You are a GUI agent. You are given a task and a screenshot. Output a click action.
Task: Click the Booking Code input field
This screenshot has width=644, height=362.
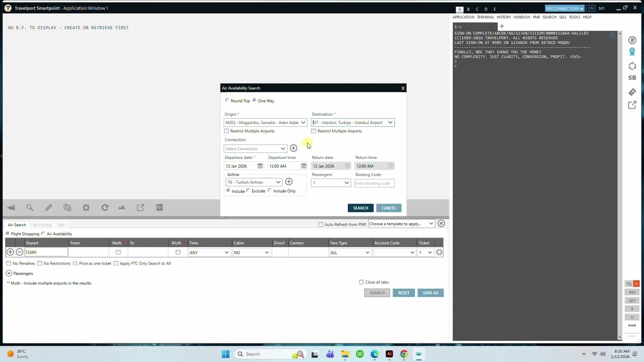pyautogui.click(x=374, y=183)
